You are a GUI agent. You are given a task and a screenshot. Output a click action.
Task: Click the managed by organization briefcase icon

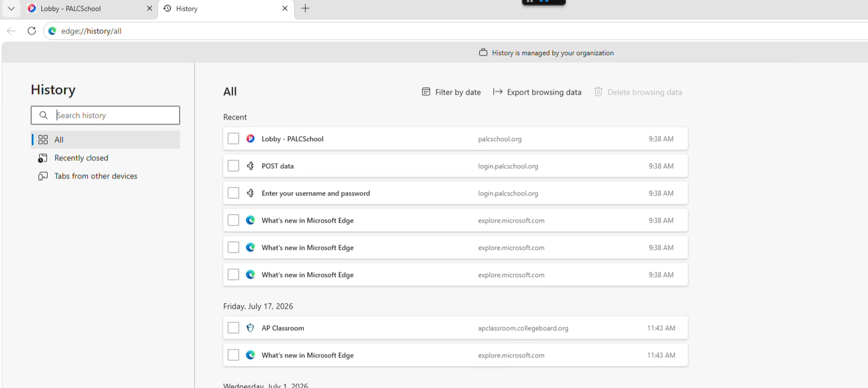(483, 53)
